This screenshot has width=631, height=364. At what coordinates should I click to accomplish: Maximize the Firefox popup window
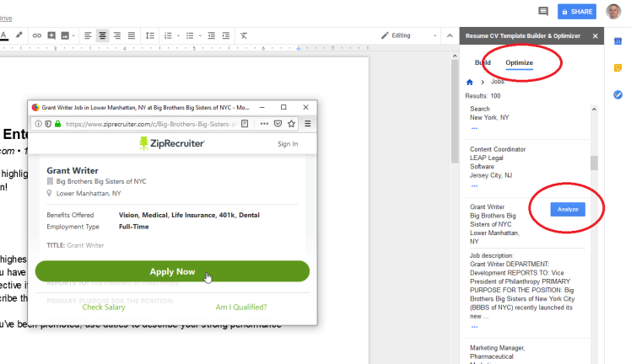(x=283, y=107)
